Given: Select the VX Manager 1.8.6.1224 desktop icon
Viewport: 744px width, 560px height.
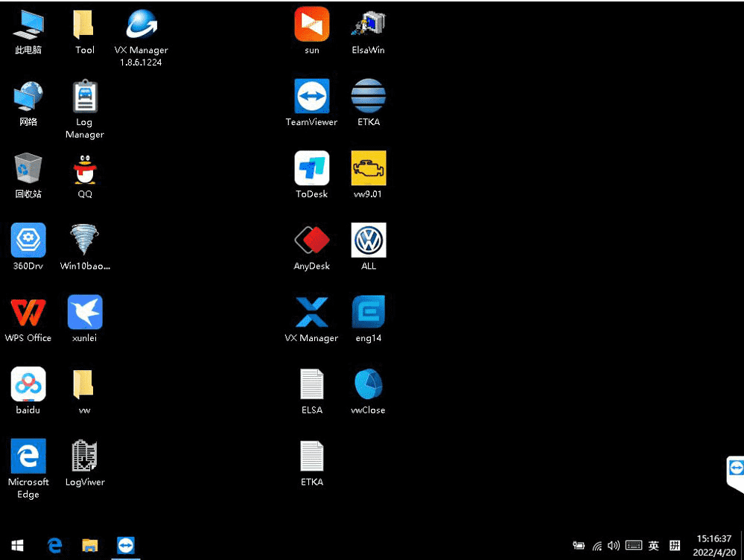Looking at the screenshot, I should coord(141,25).
